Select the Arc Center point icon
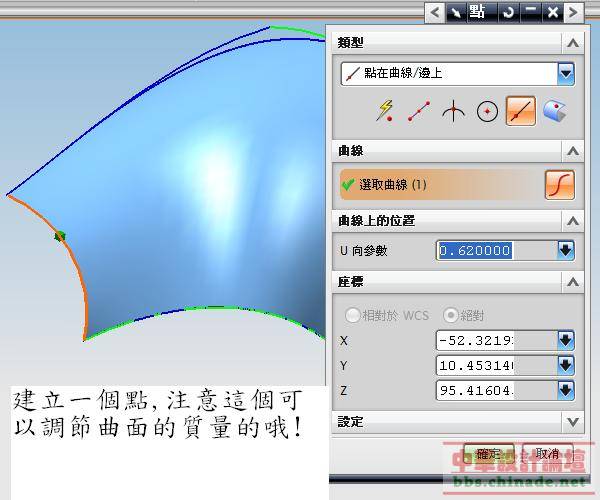The height and width of the screenshot is (500, 600). click(488, 112)
